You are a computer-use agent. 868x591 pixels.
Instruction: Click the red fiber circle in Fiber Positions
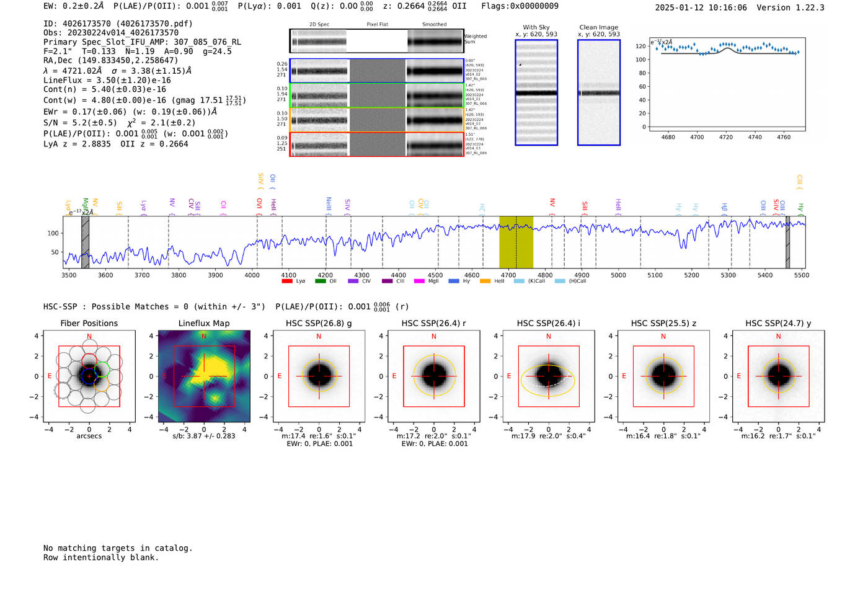point(89,360)
